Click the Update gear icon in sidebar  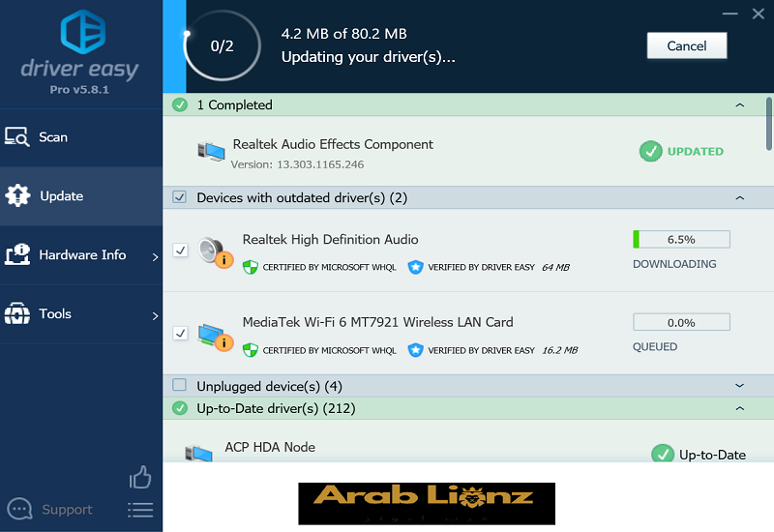click(x=17, y=195)
